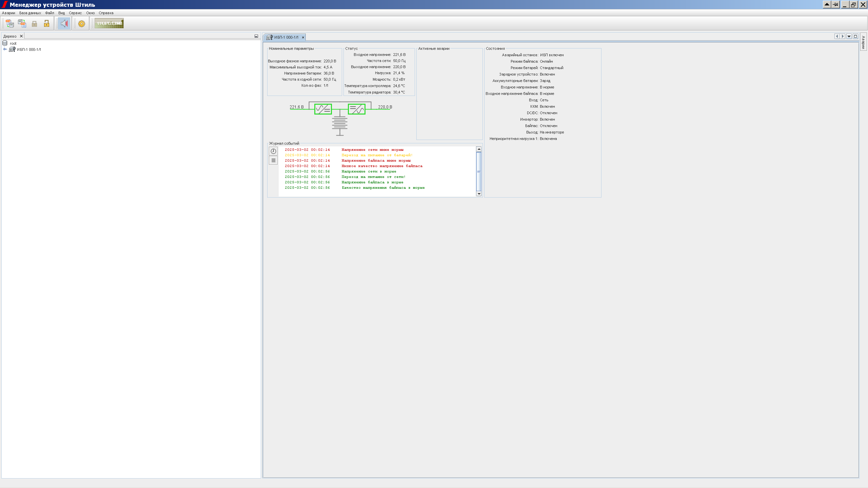Image resolution: width=868 pixels, height=488 pixels.
Task: Click the clock icon in the event log
Action: 273,151
